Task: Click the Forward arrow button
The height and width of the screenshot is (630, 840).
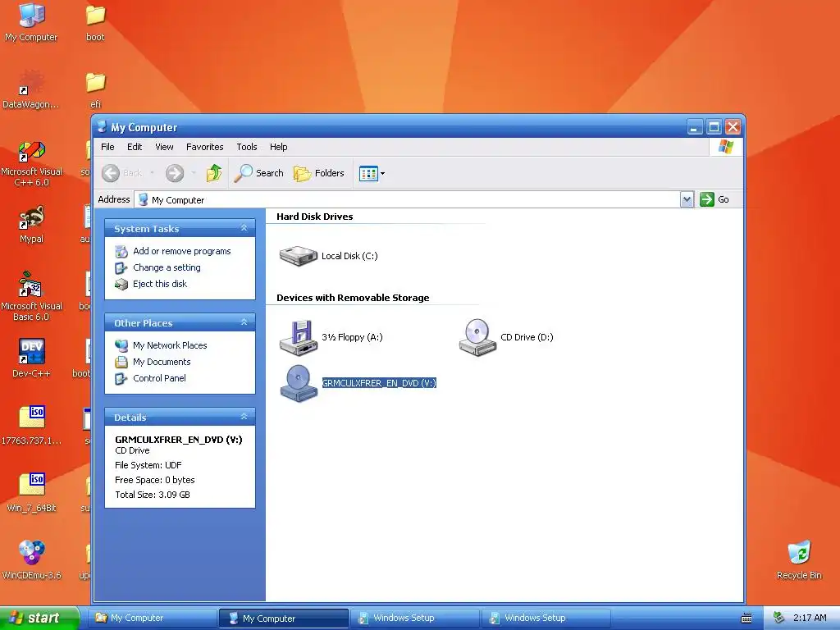Action: click(175, 173)
